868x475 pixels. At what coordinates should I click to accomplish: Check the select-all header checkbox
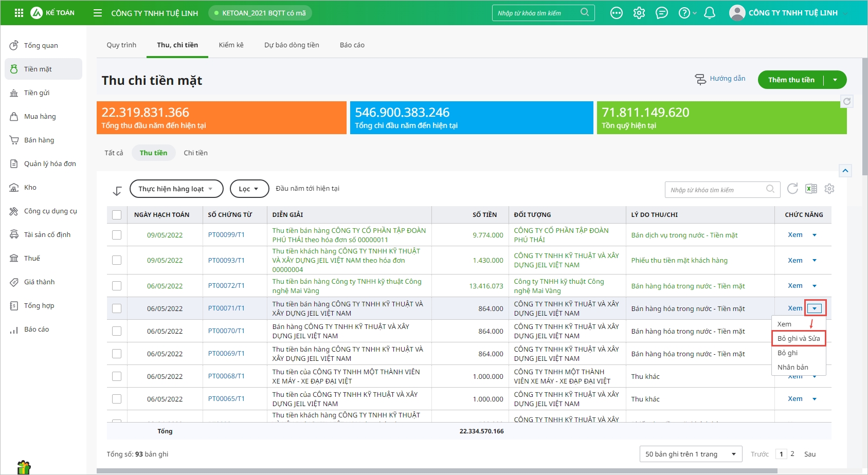click(x=117, y=215)
